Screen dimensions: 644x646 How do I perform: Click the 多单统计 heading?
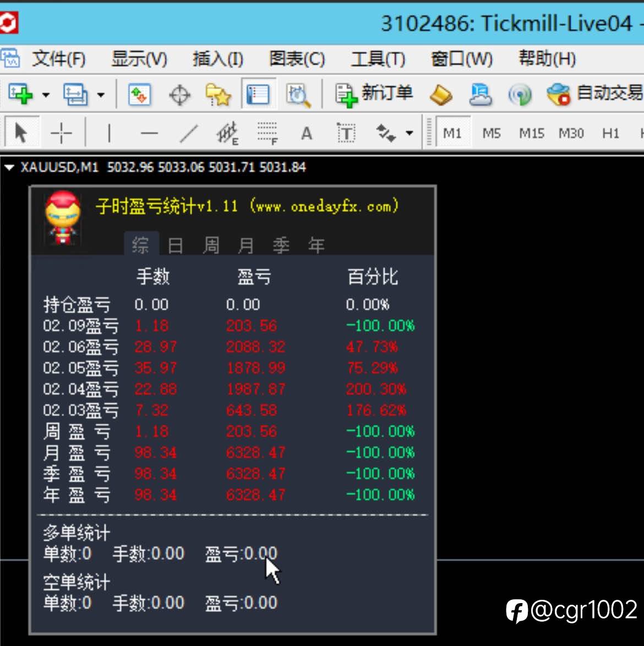pyautogui.click(x=77, y=533)
